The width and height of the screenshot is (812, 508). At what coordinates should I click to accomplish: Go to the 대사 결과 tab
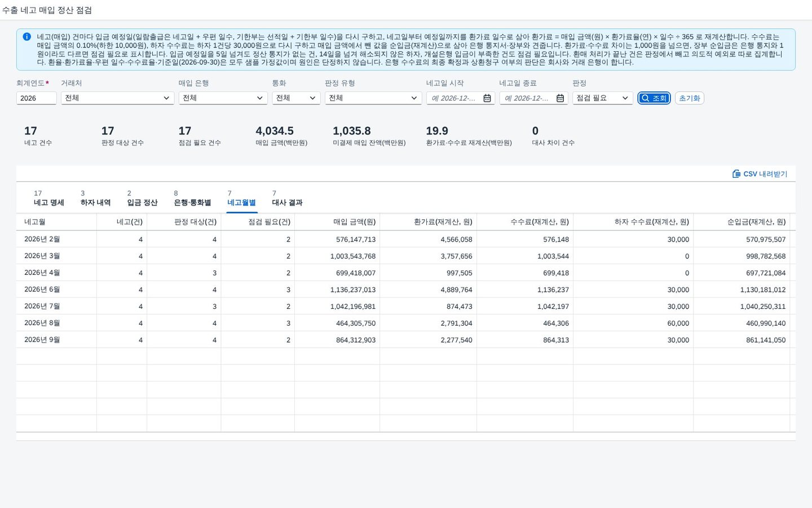(x=288, y=198)
